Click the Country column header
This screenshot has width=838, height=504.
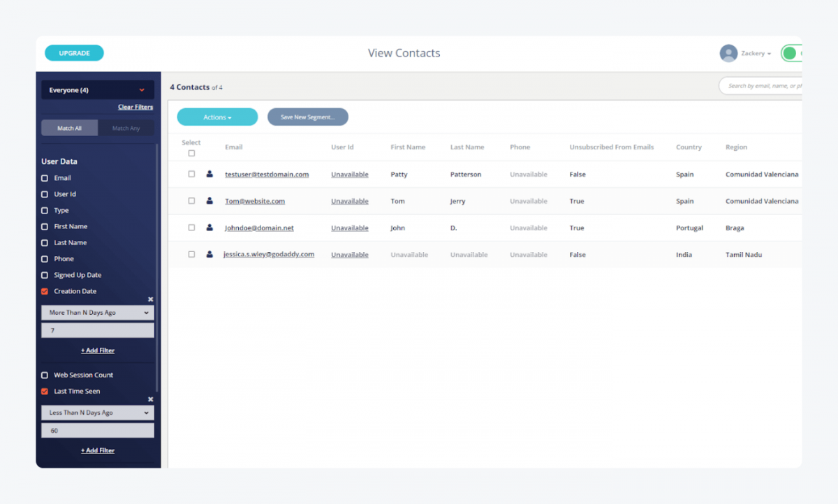click(x=689, y=147)
